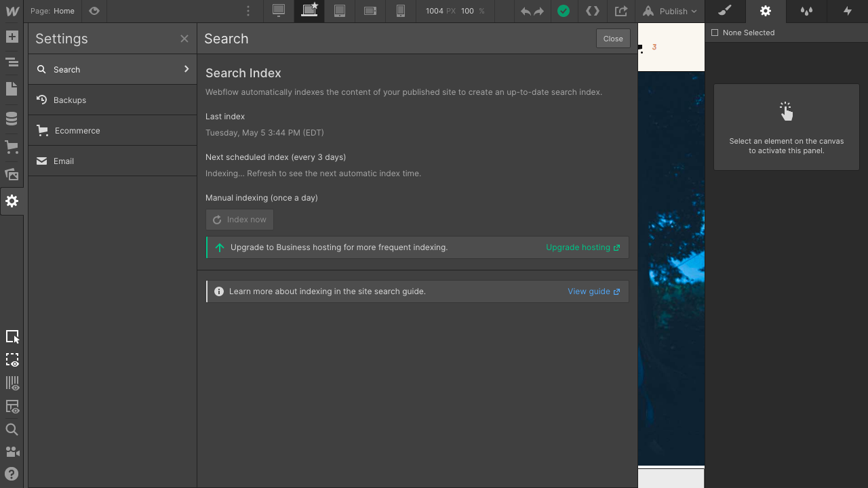Screen dimensions: 868x488
Task: Open the Help question mark icon
Action: (x=12, y=474)
